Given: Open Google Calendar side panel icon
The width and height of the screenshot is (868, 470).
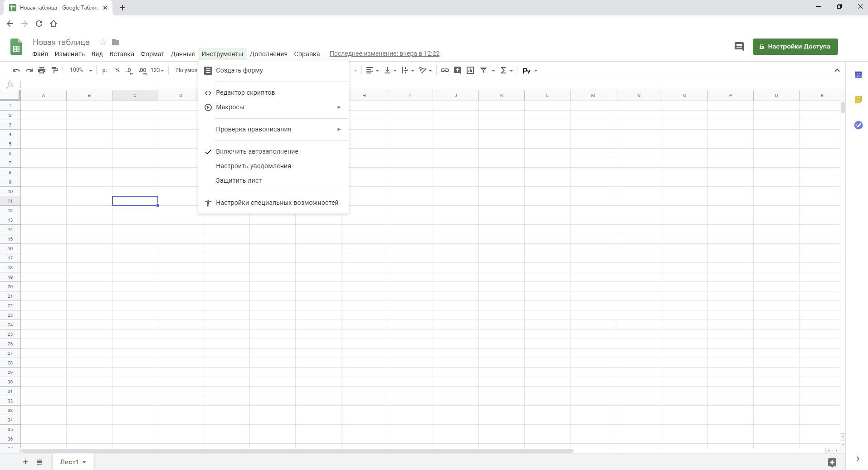Looking at the screenshot, I should point(858,75).
